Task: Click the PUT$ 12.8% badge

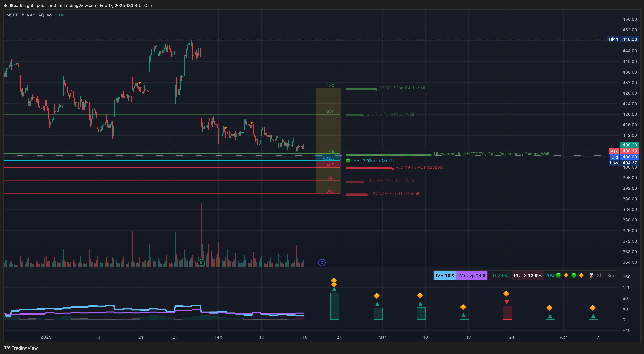Action: click(x=527, y=276)
